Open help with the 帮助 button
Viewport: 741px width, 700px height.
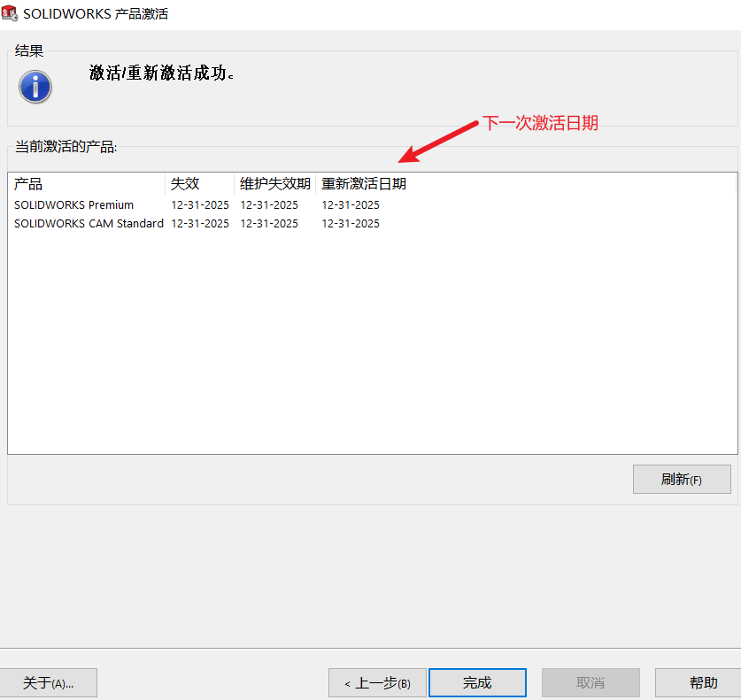[702, 682]
